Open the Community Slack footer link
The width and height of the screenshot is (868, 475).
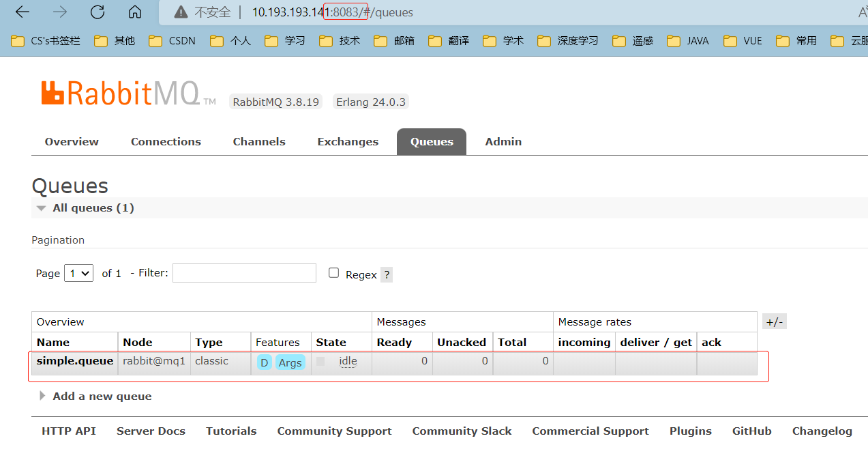click(x=462, y=431)
